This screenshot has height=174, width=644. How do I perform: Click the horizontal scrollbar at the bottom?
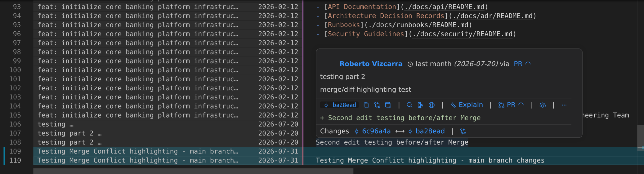point(193,171)
